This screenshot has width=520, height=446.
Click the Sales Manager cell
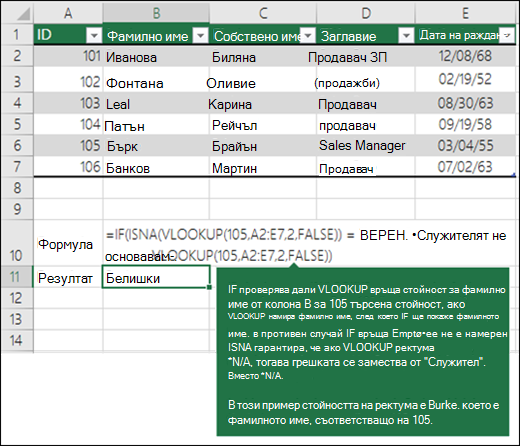tap(366, 145)
